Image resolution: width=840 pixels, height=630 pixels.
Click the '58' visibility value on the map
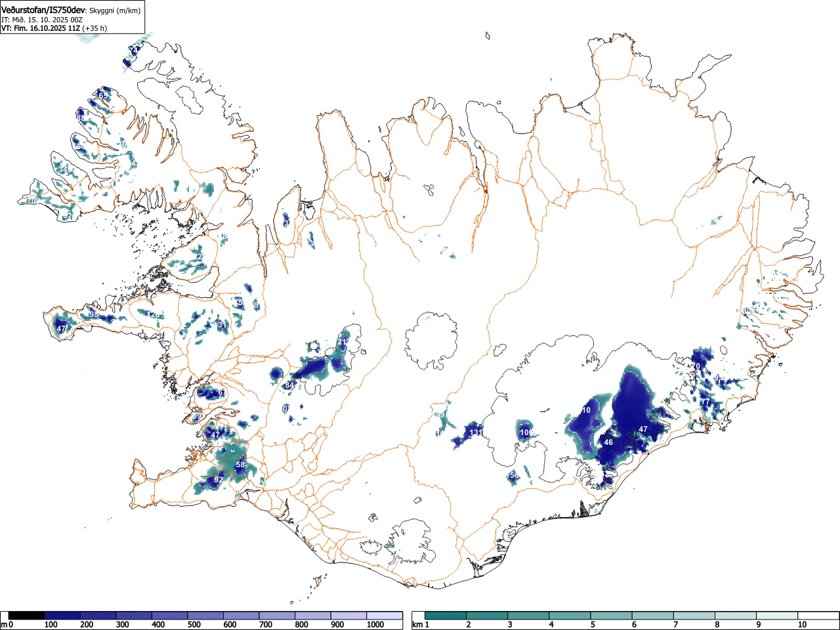(240, 465)
